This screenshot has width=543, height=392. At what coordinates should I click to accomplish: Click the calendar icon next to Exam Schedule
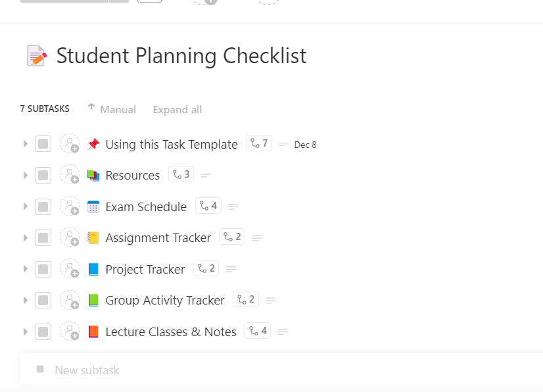coord(93,207)
